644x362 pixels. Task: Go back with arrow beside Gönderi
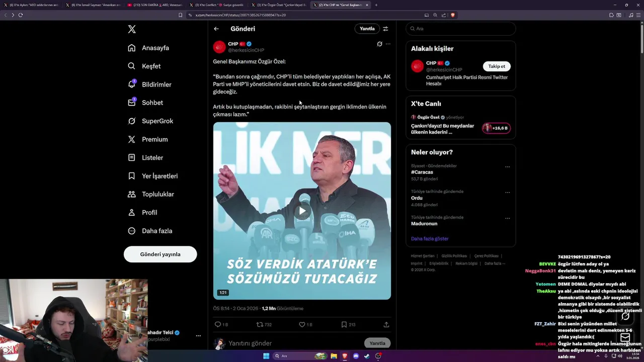(216, 29)
